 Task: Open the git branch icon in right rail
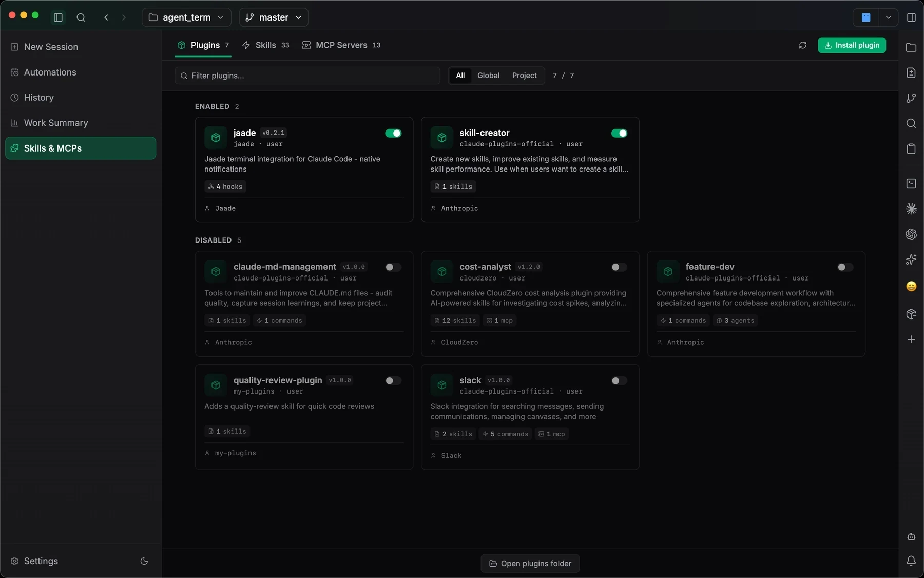(911, 98)
